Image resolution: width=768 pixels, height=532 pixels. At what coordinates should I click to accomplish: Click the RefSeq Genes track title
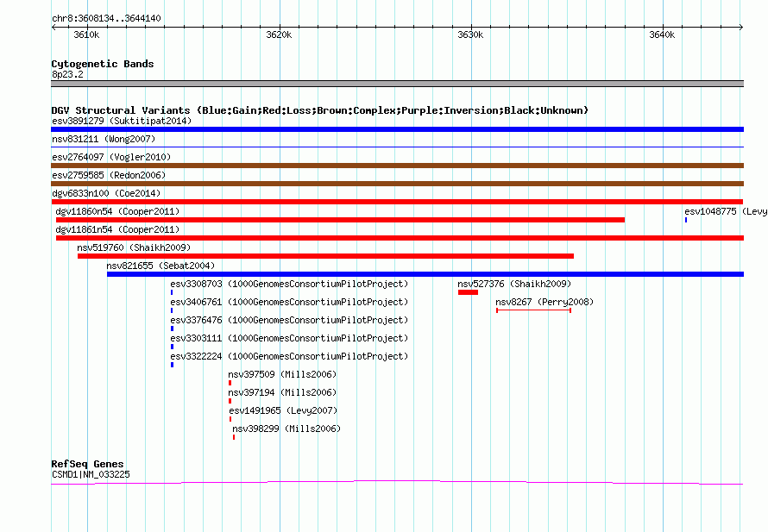click(x=87, y=464)
